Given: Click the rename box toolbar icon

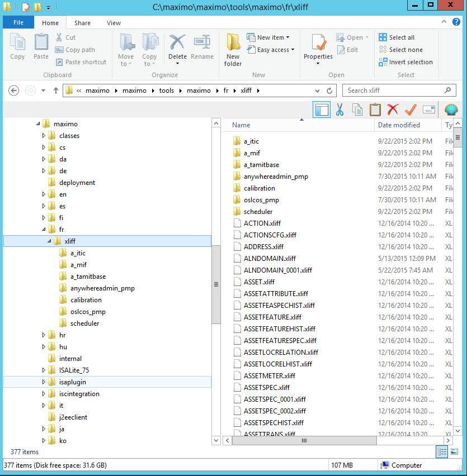Looking at the screenshot, I should click(429, 110).
